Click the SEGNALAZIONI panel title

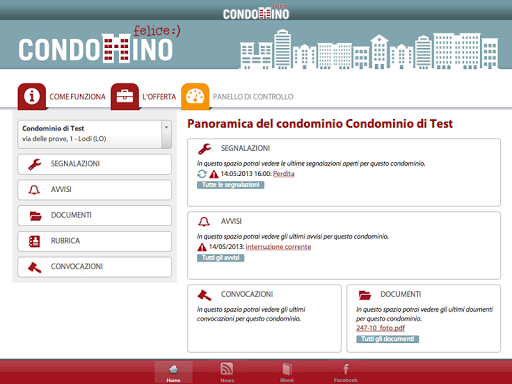point(245,148)
